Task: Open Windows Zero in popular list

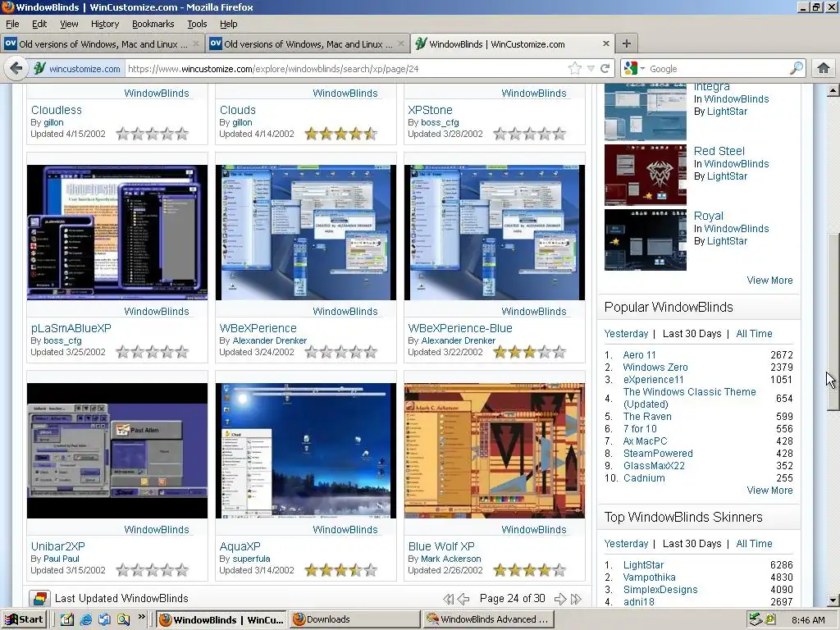Action: (x=655, y=367)
